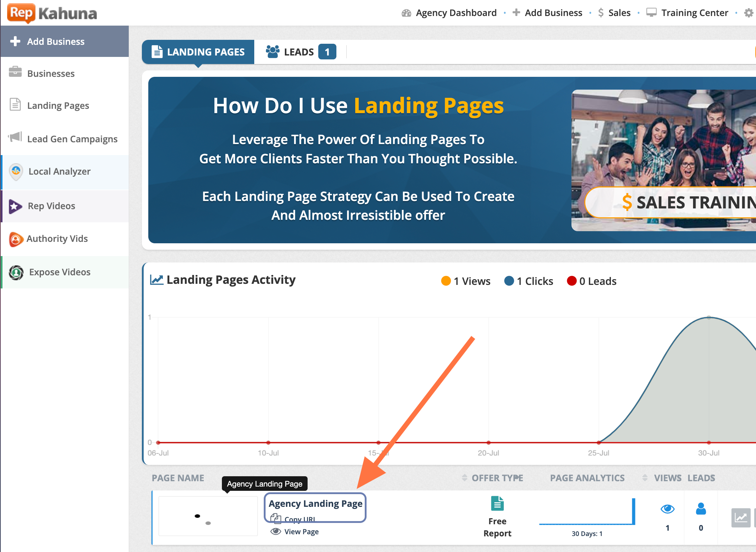Sort by Offer Type column arrows
Viewport: 756px width, 552px height.
[464, 478]
